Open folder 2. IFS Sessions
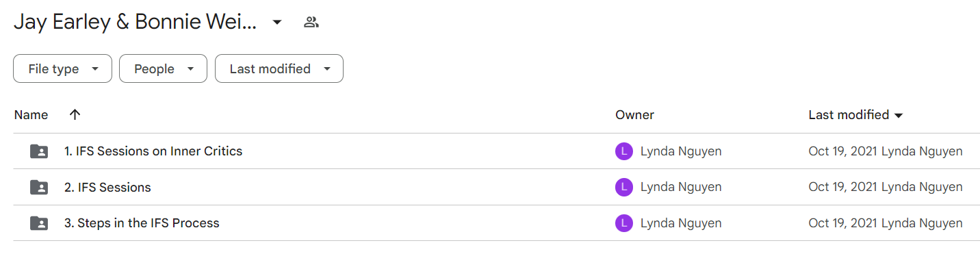Screen dimensions: 980x254 pos(107,187)
